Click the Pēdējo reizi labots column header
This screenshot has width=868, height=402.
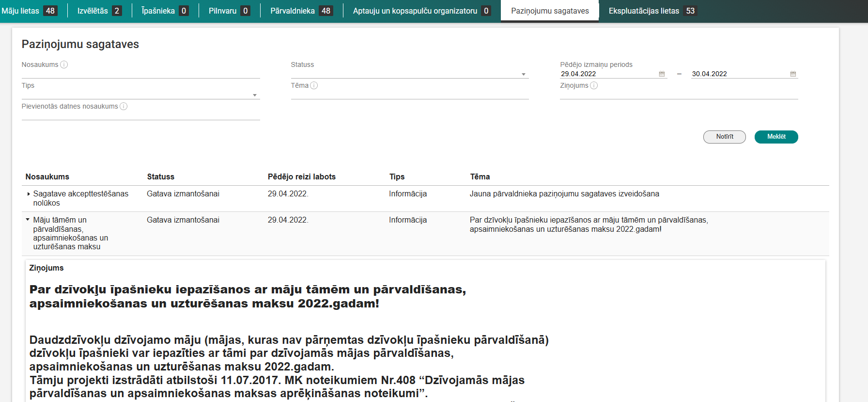pos(302,177)
